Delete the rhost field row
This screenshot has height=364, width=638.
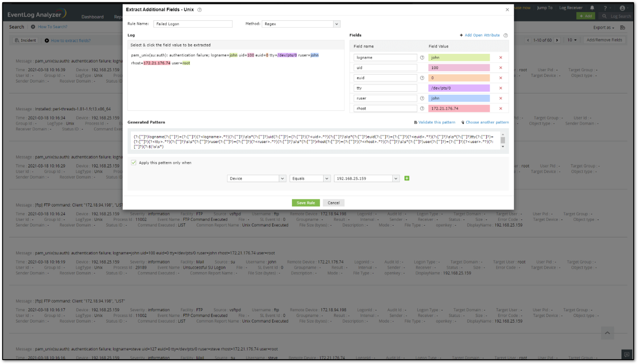pyautogui.click(x=501, y=109)
